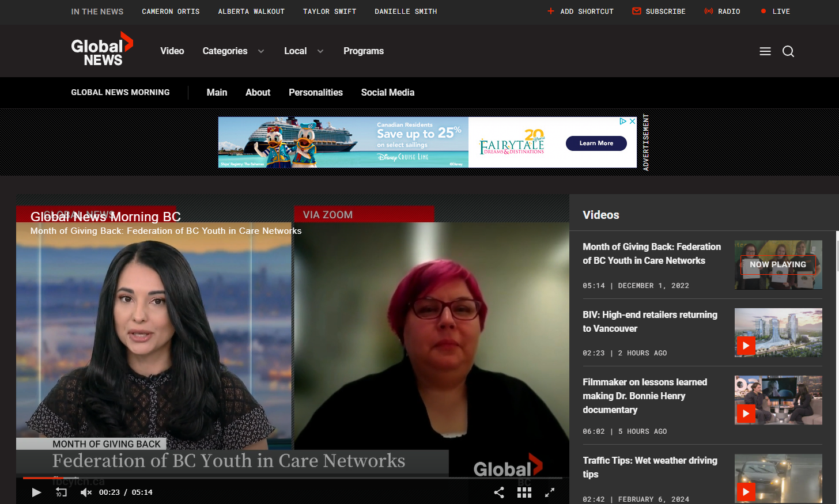Play the Traffic Tips video thumbnail
This screenshot has width=839, height=504.
click(x=778, y=478)
